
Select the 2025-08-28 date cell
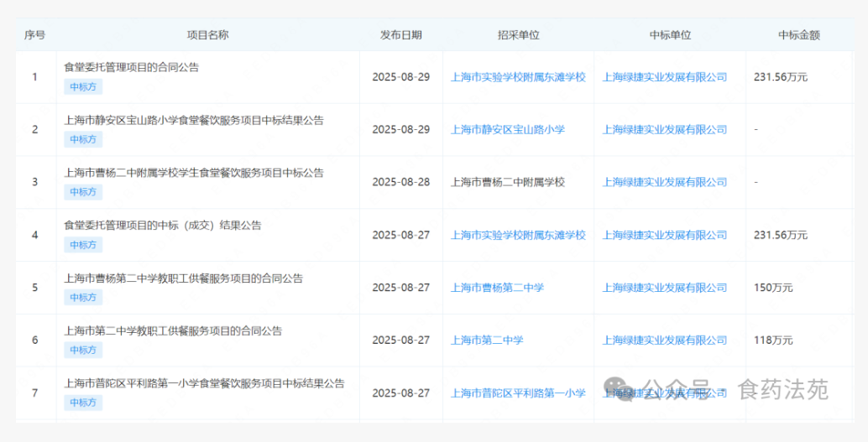click(400, 182)
